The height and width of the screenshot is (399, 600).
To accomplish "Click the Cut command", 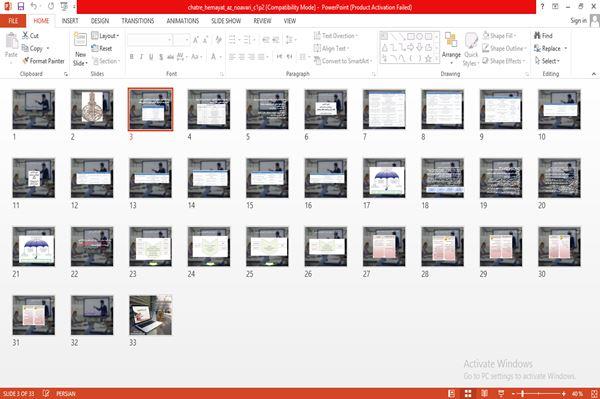I will [x=30, y=36].
